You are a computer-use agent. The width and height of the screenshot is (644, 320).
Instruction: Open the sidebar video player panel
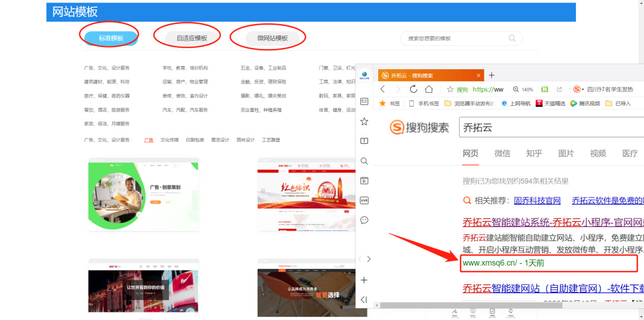click(364, 180)
